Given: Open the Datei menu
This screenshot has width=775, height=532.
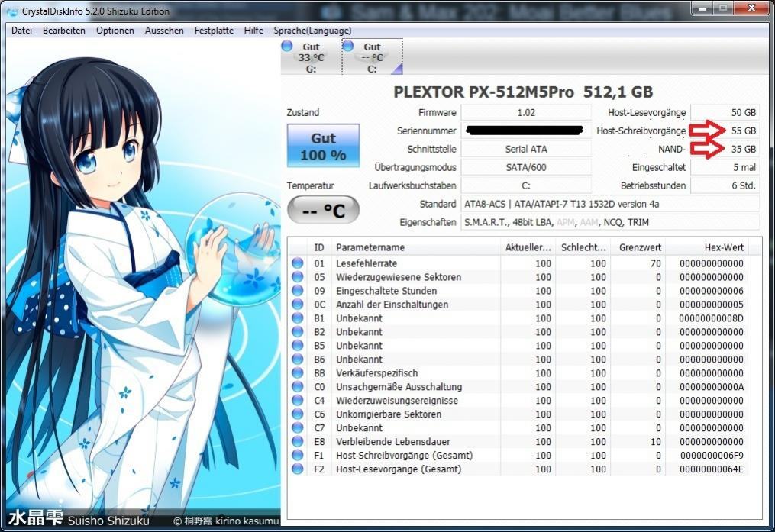Looking at the screenshot, I should (x=21, y=30).
